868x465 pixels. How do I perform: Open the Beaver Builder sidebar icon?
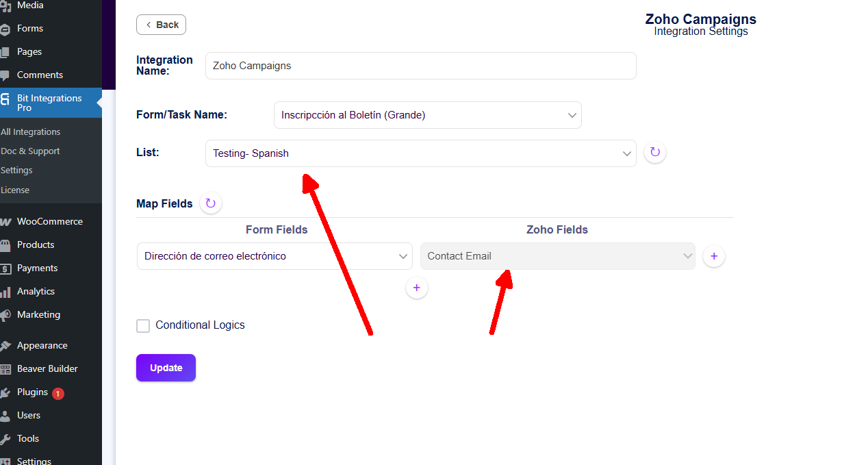pyautogui.click(x=5, y=368)
